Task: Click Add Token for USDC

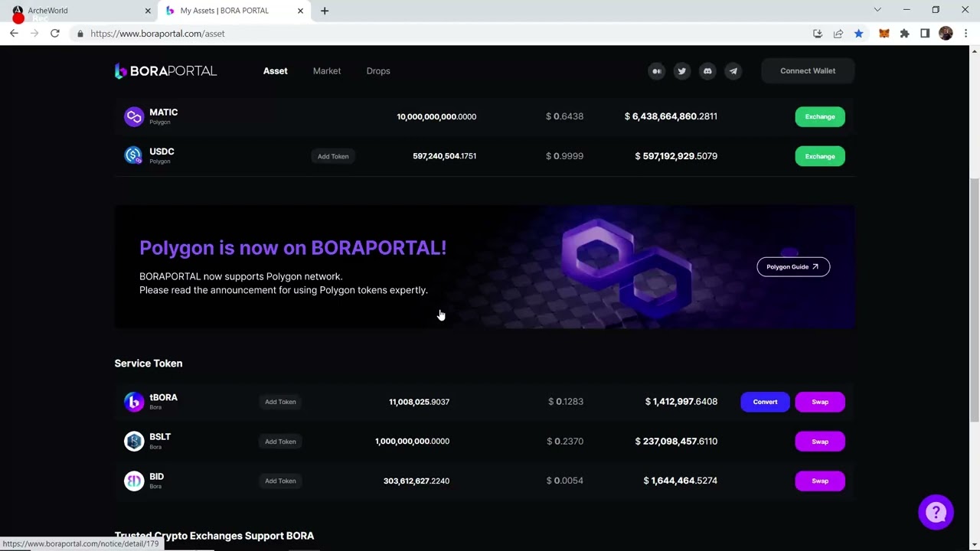Action: [333, 156]
